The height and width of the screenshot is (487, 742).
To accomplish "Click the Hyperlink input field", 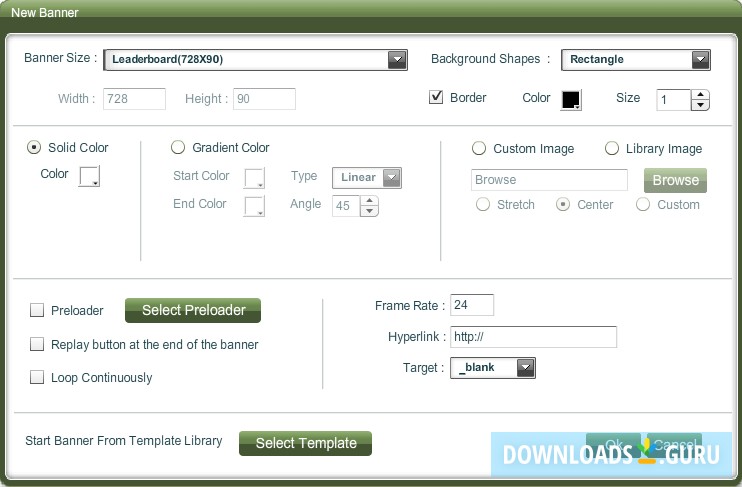I will pyautogui.click(x=533, y=337).
